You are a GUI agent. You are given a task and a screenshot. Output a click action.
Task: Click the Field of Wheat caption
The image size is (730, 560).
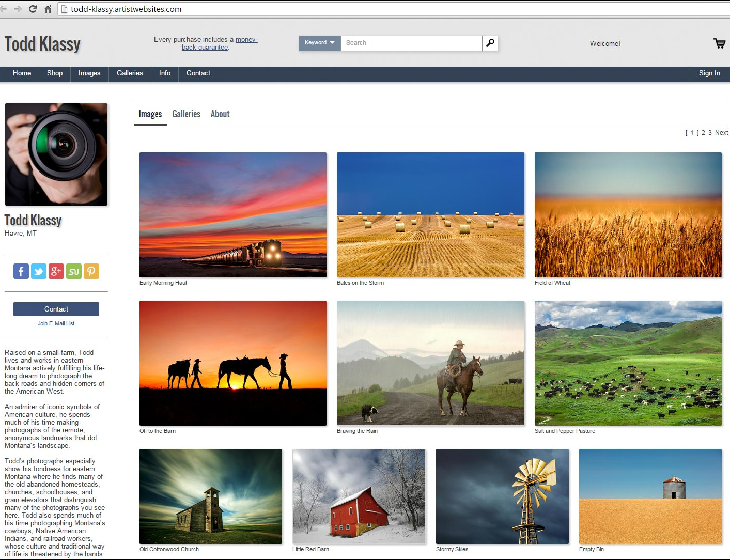coord(552,283)
